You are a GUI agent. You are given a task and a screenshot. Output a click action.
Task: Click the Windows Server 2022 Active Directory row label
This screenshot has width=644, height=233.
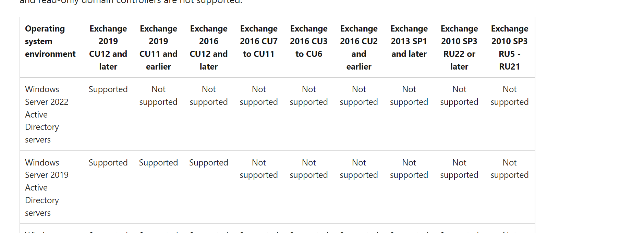tap(47, 114)
